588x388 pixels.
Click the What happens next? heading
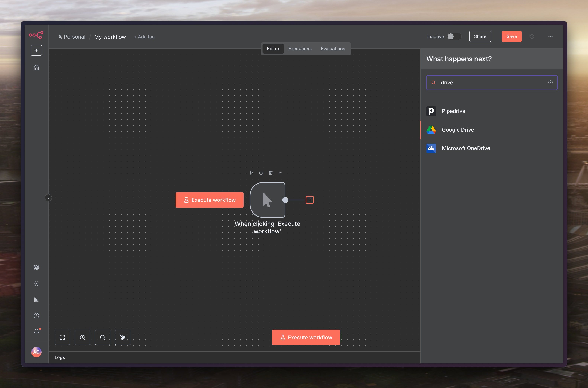(x=459, y=59)
